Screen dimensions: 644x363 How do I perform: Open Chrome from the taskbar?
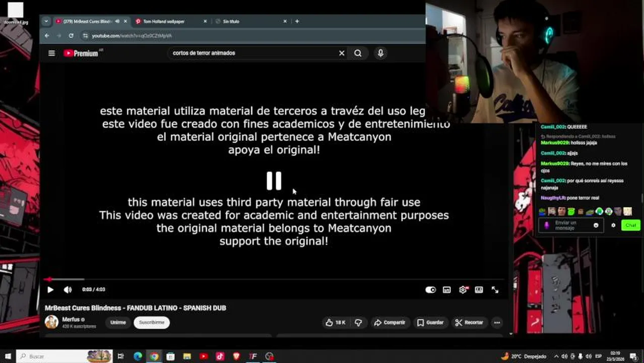click(x=154, y=356)
